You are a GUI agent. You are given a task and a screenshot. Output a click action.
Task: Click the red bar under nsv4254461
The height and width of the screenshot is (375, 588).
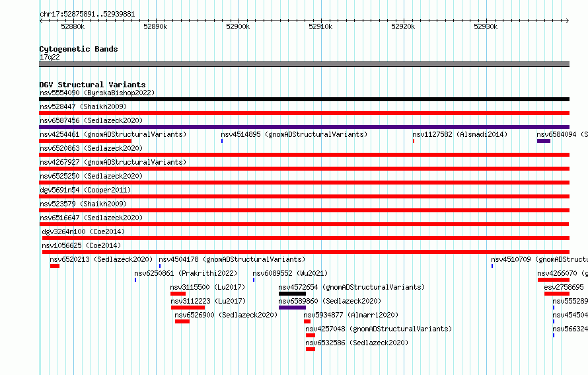pyautogui.click(x=85, y=141)
